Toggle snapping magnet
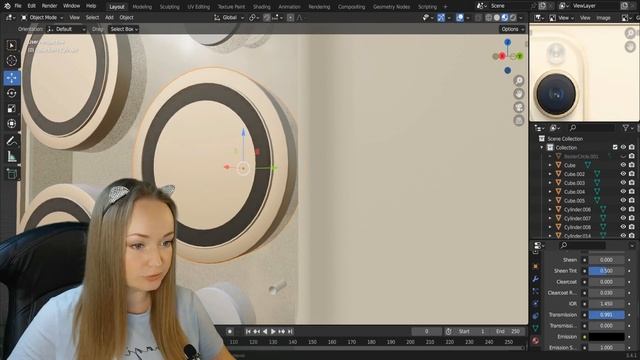 tap(267, 18)
